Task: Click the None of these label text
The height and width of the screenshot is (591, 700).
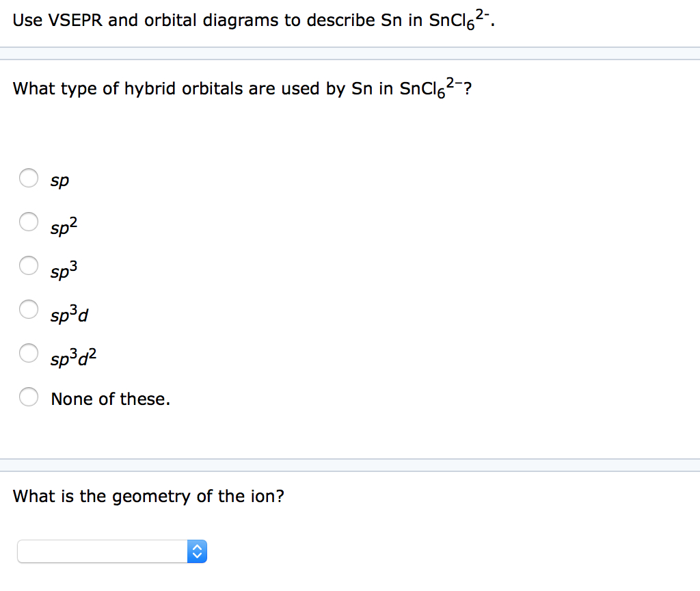Action: tap(110, 399)
